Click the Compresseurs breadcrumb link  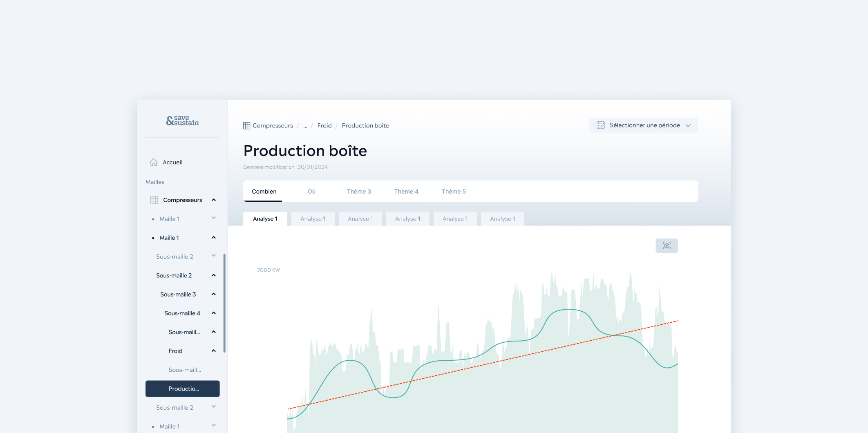click(273, 126)
